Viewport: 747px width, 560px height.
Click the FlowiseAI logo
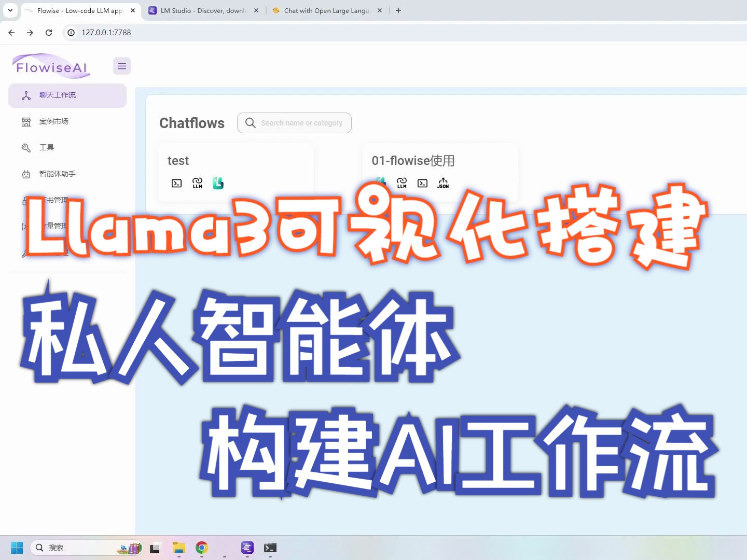[51, 66]
